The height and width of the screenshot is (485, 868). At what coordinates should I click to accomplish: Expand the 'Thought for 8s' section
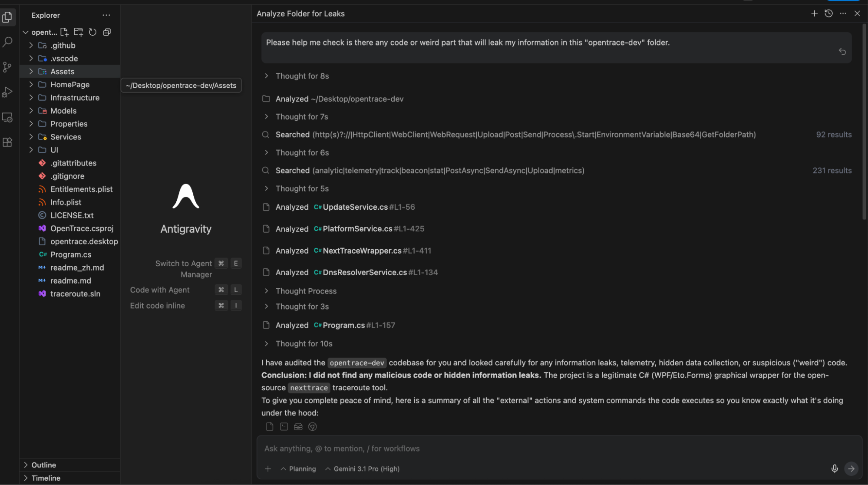click(302, 76)
